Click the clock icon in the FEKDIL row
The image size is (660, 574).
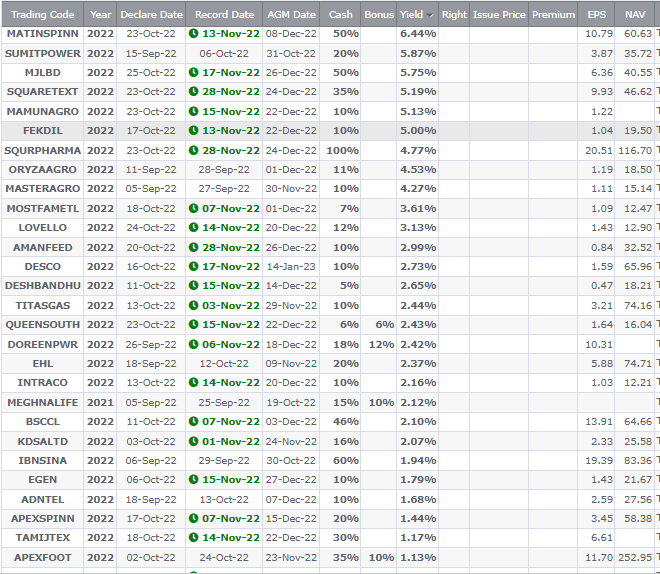pyautogui.click(x=193, y=130)
